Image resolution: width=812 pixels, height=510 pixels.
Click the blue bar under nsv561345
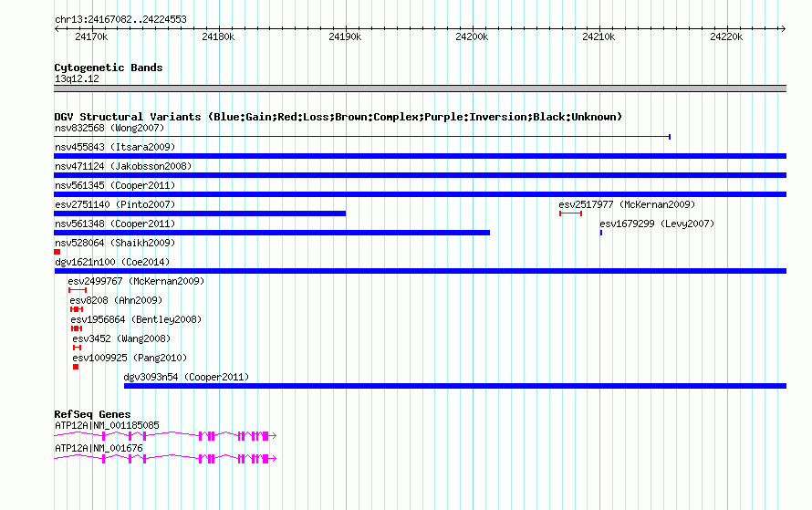coord(420,194)
